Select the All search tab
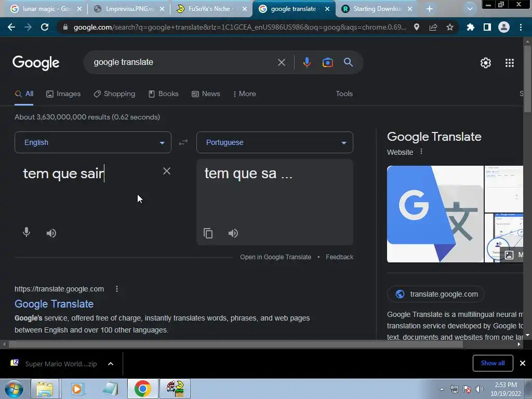 (x=24, y=94)
